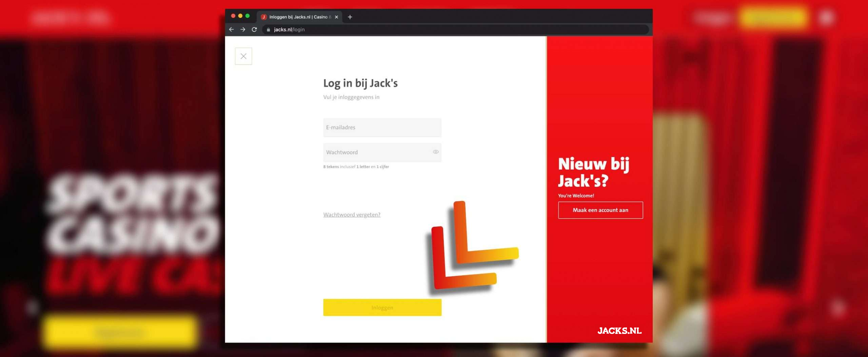Image resolution: width=868 pixels, height=357 pixels.
Task: Click the green macOS fullscreen dot
Action: pyautogui.click(x=248, y=16)
